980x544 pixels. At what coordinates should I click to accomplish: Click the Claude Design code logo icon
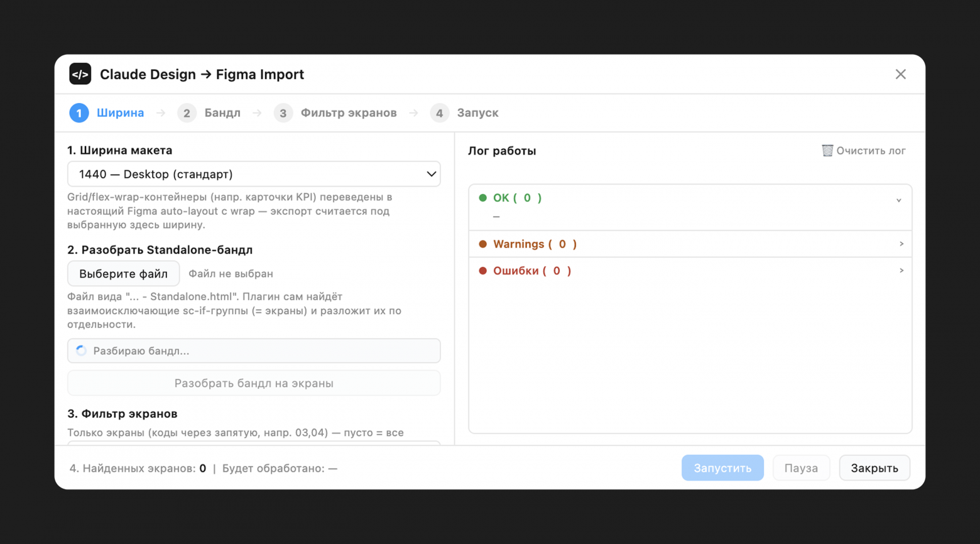(x=80, y=74)
